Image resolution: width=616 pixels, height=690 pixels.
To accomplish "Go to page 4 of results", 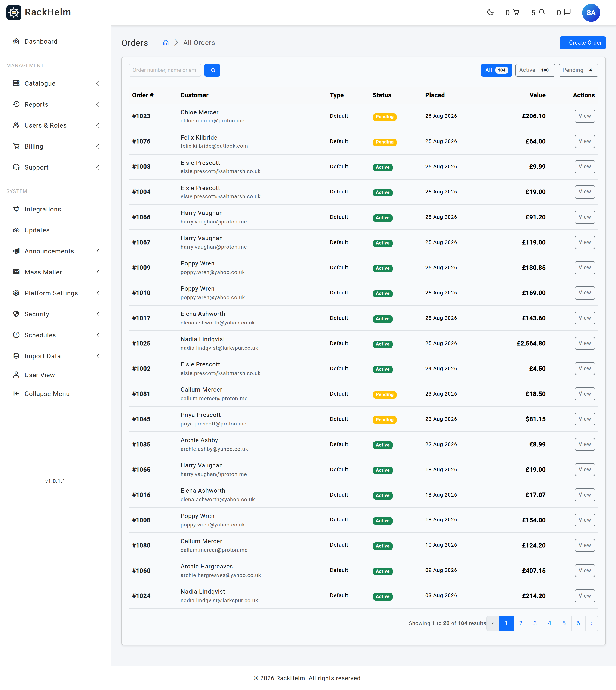I will (x=549, y=623).
